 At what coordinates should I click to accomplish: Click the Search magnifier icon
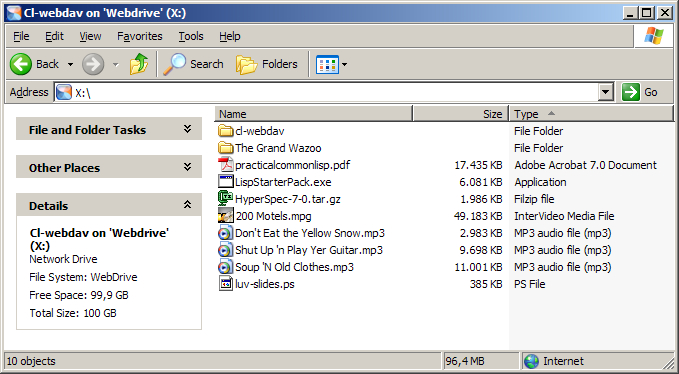(174, 64)
